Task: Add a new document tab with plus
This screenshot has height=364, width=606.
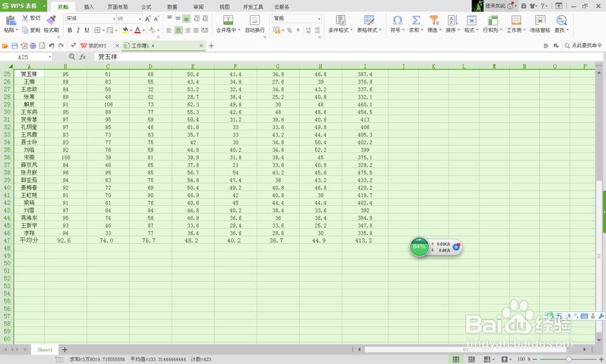Action: tap(211, 45)
